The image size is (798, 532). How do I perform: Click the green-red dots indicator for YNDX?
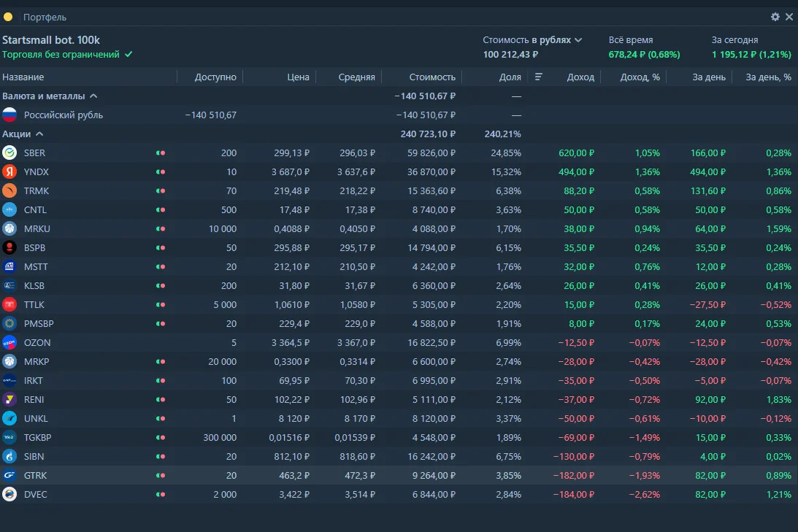[x=161, y=172]
